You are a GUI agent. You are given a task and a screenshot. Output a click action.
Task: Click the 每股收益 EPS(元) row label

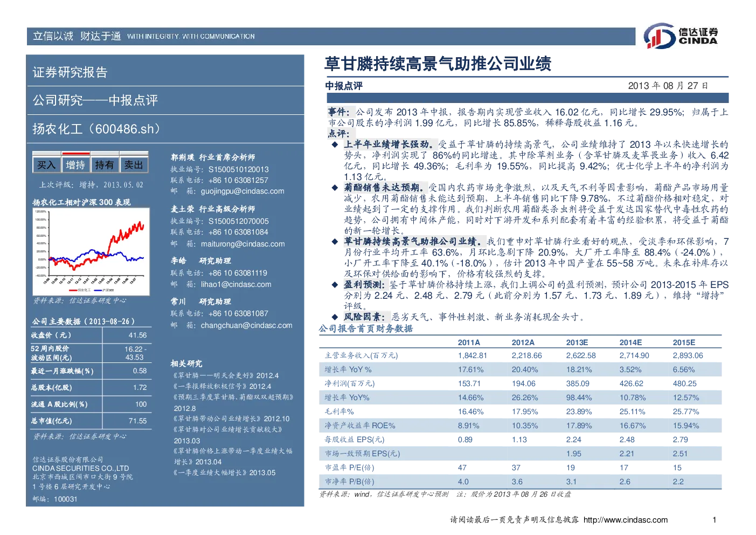pos(354,440)
